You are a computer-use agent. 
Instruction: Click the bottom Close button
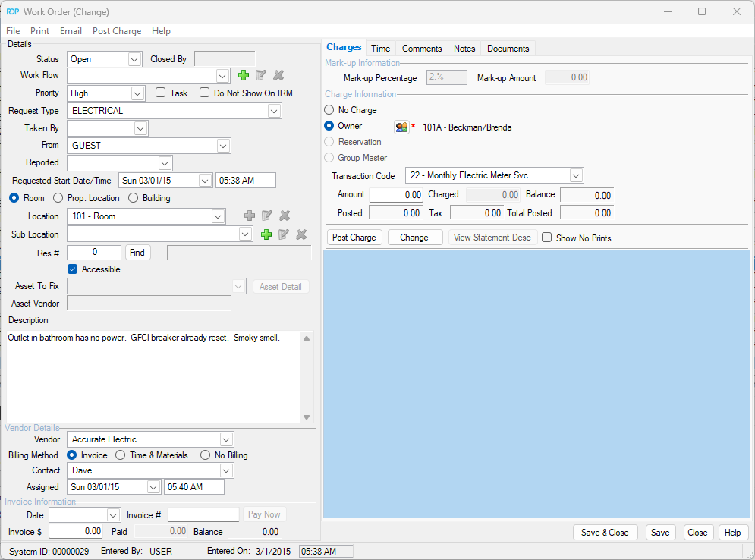(697, 533)
